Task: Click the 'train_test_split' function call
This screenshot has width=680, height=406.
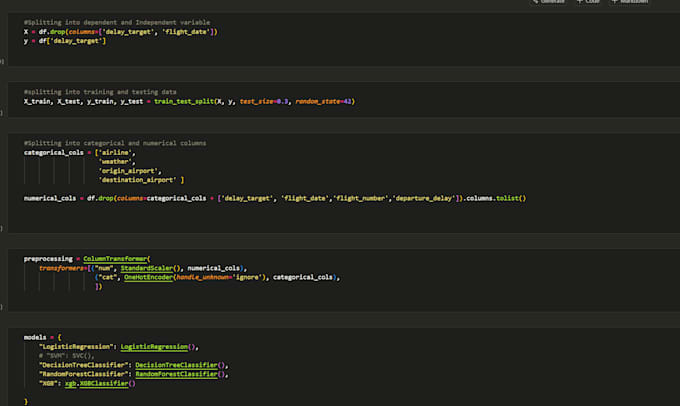Action: pyautogui.click(x=184, y=102)
